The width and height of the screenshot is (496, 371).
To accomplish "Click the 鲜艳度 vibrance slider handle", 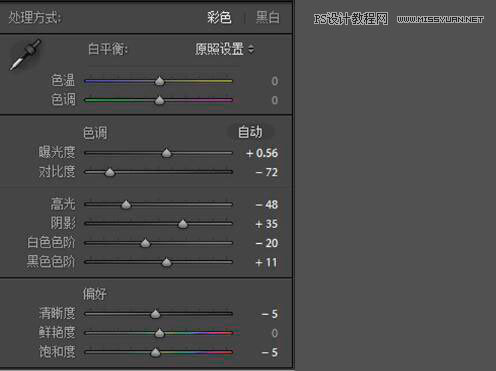I will tap(160, 333).
